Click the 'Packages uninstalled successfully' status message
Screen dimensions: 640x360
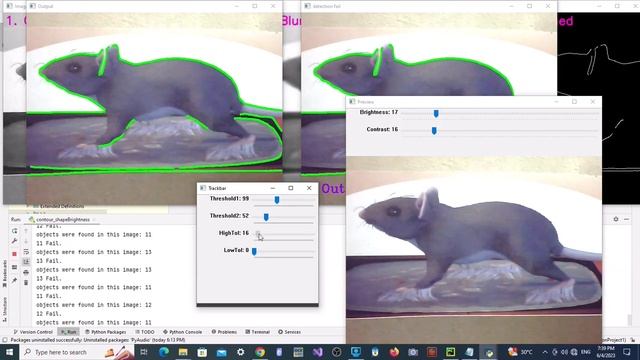[x=98, y=340]
